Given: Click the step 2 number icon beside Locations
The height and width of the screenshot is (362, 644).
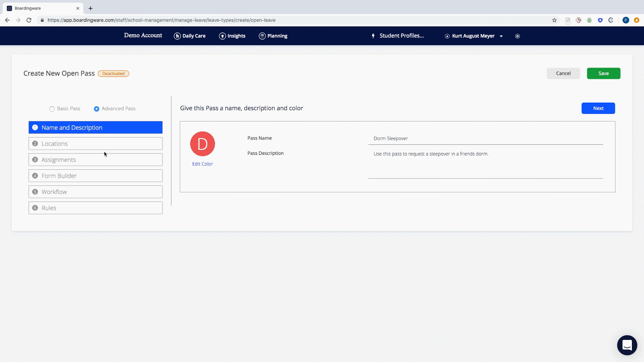Looking at the screenshot, I should [35, 144].
